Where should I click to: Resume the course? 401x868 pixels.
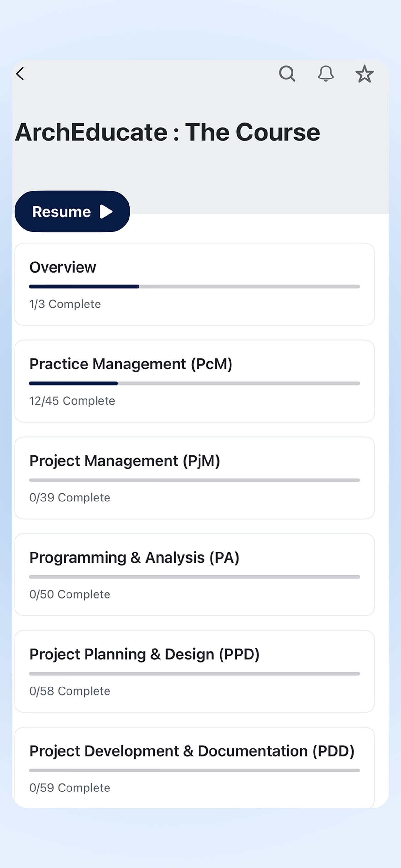click(72, 212)
